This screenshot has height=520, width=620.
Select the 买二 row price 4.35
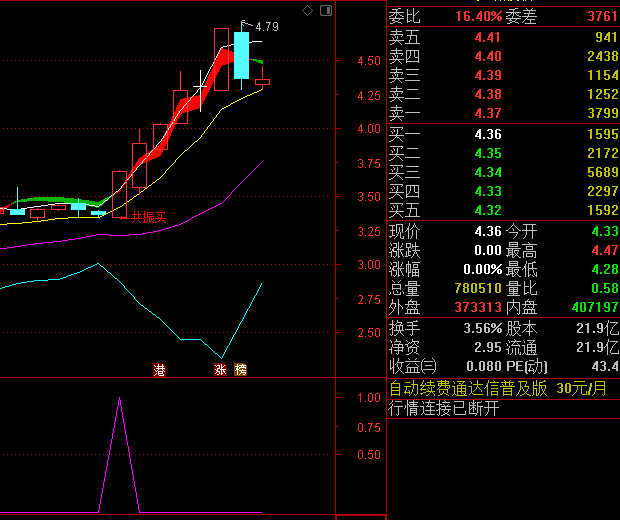[x=488, y=153]
